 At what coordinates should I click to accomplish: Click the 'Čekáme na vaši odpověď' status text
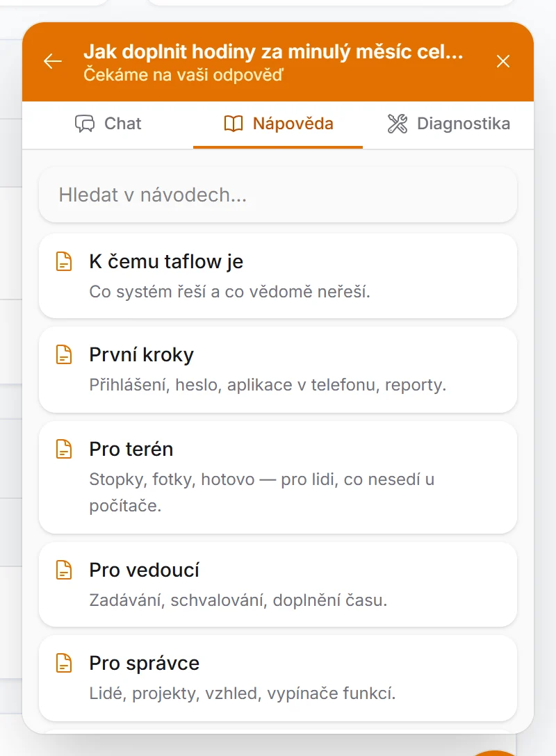[183, 75]
